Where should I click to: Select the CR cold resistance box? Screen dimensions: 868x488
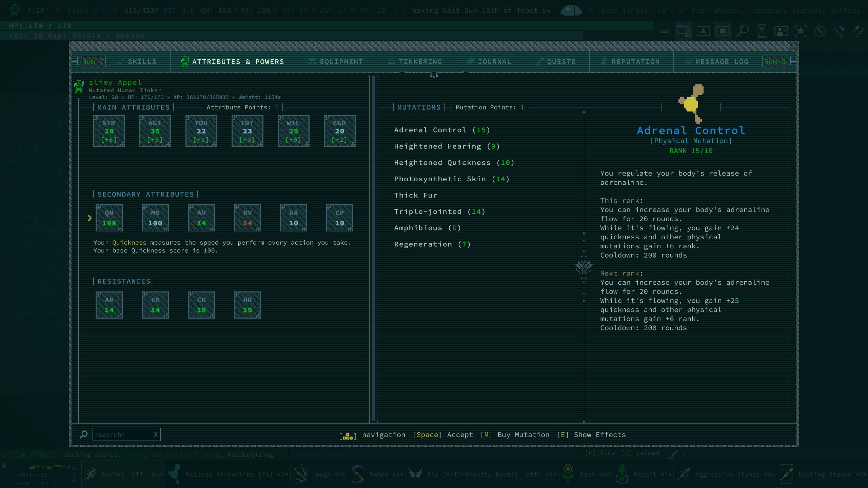pos(201,305)
